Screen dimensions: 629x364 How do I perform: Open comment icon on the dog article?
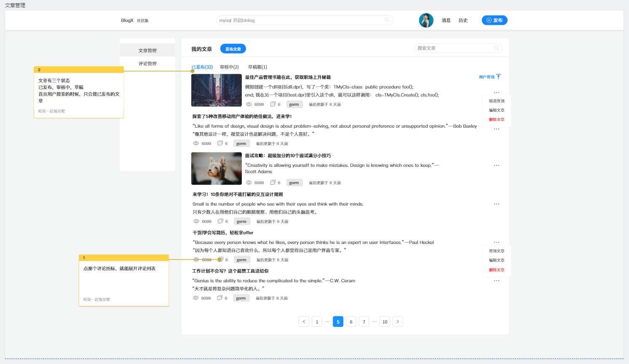click(x=273, y=182)
